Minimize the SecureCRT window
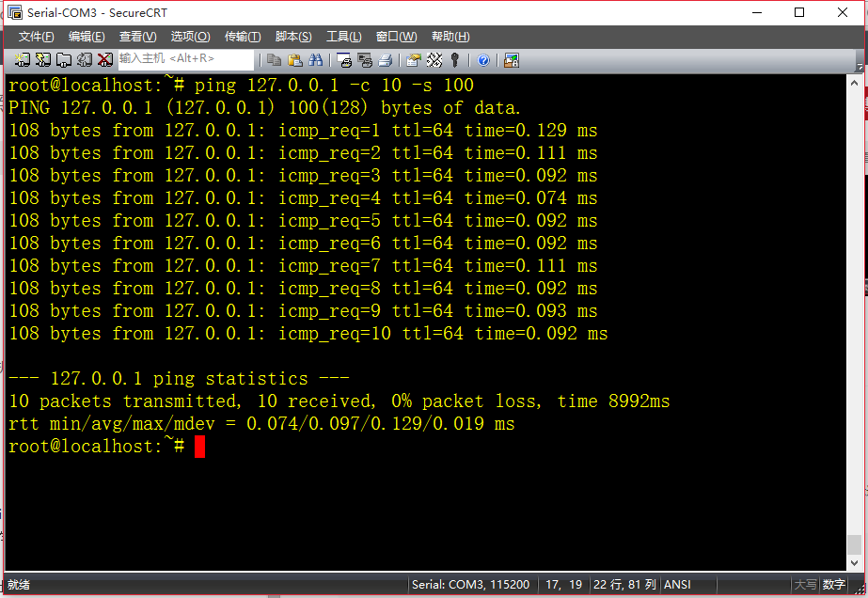 click(757, 12)
